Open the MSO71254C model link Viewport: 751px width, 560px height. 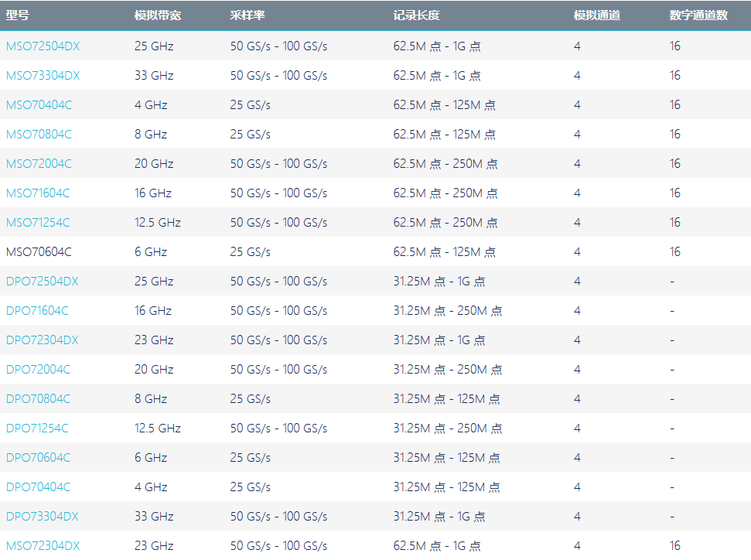click(x=38, y=222)
